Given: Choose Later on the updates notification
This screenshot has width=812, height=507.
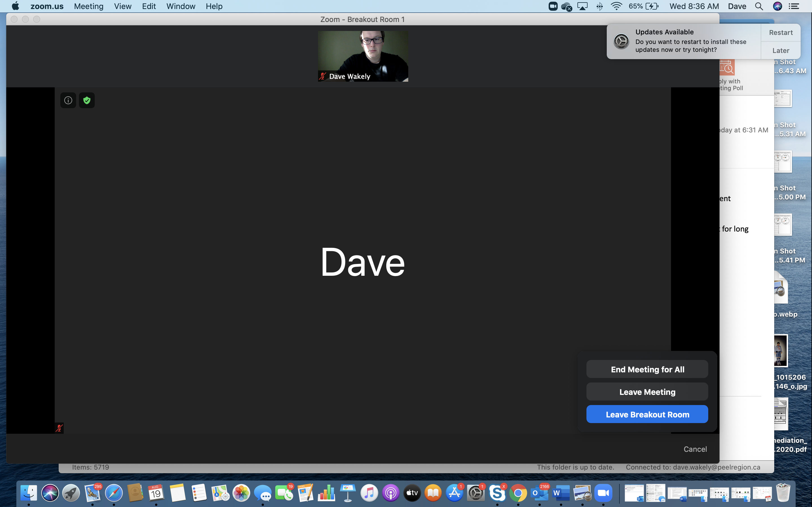Looking at the screenshot, I should (780, 51).
